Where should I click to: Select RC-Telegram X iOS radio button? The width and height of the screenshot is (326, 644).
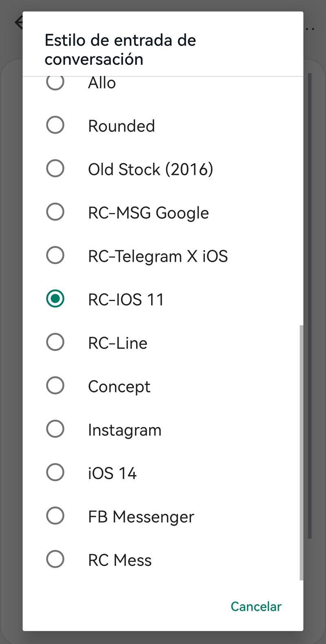coord(55,256)
